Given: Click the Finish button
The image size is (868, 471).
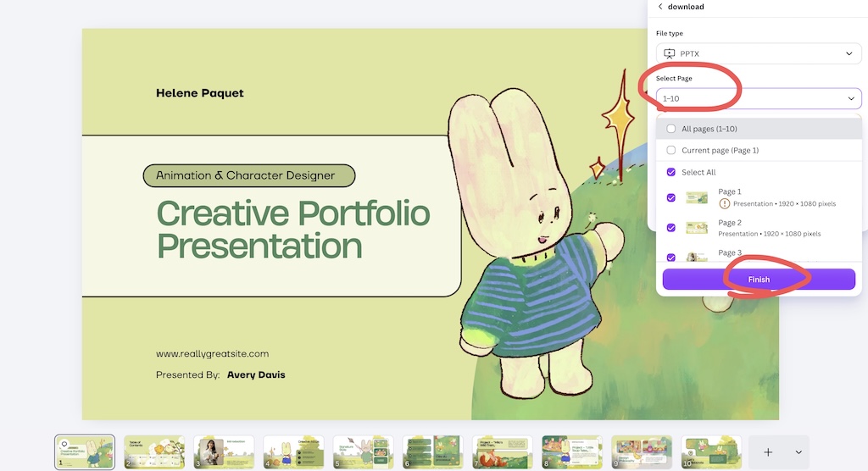Looking at the screenshot, I should 759,280.
